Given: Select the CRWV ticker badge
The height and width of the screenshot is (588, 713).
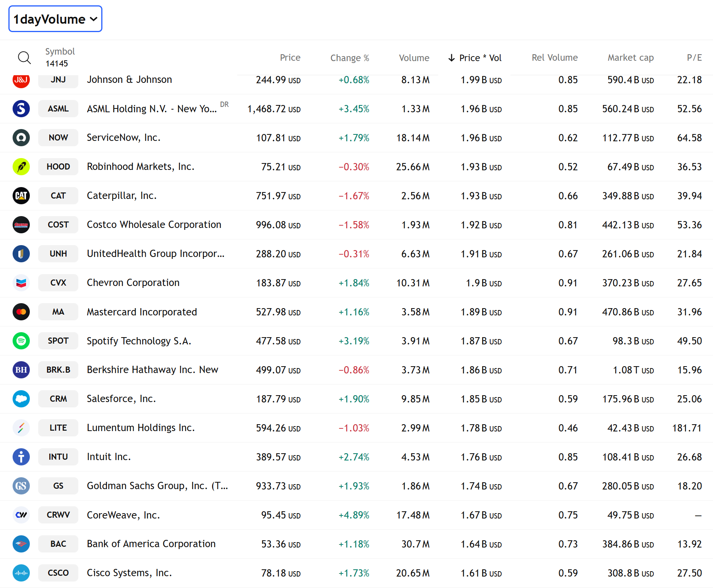Looking at the screenshot, I should (58, 515).
